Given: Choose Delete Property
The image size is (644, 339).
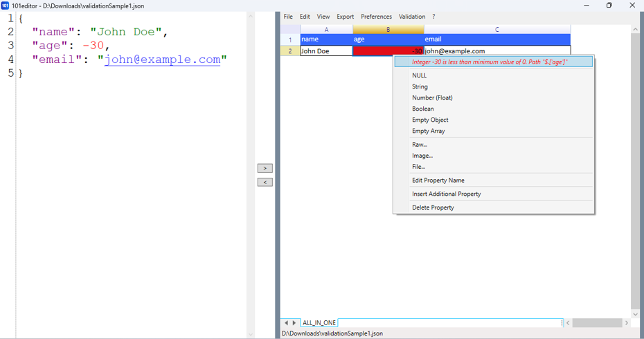Looking at the screenshot, I should (493, 208).
